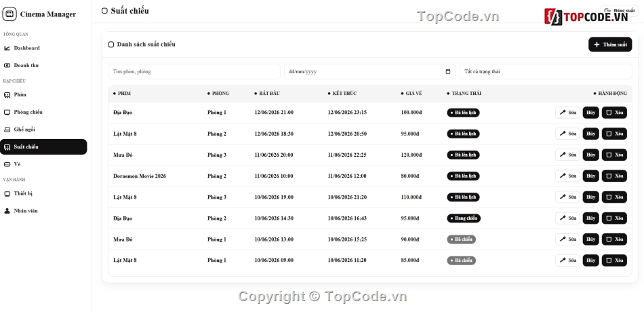Click the dd/mm/yyyy date field
The image size is (644, 312).
pos(370,71)
